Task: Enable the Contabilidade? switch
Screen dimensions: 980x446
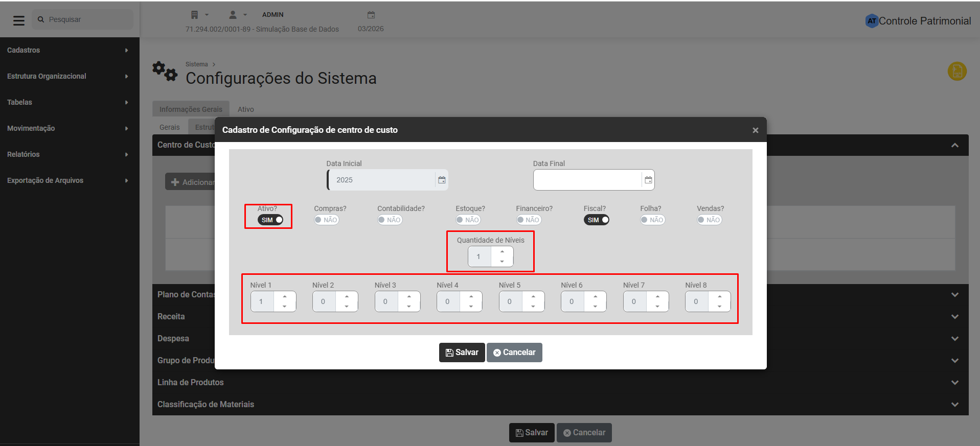Action: 390,220
